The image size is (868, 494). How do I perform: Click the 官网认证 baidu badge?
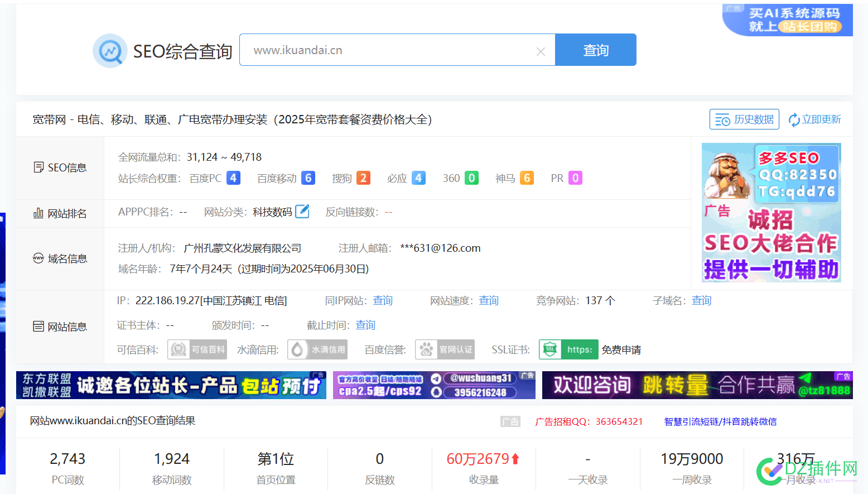(445, 349)
